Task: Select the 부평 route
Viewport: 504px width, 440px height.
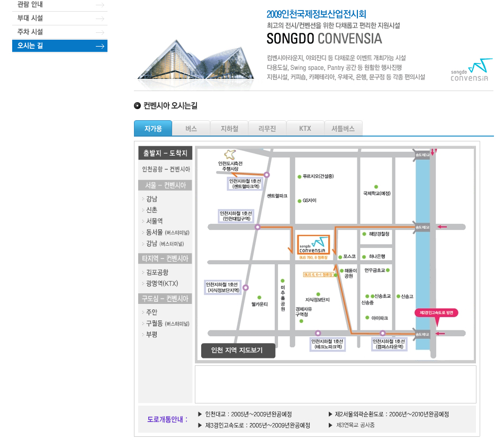Action: pyautogui.click(x=151, y=335)
